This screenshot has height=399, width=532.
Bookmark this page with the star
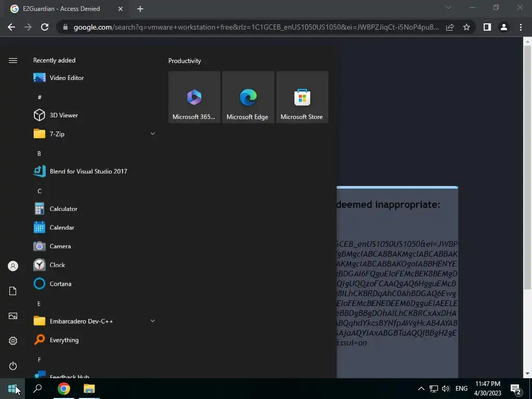[x=467, y=27]
